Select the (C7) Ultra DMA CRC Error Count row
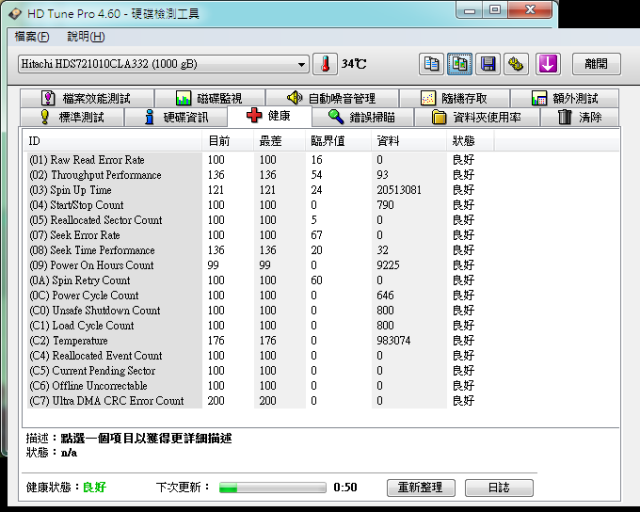640x512 pixels. tap(261, 401)
